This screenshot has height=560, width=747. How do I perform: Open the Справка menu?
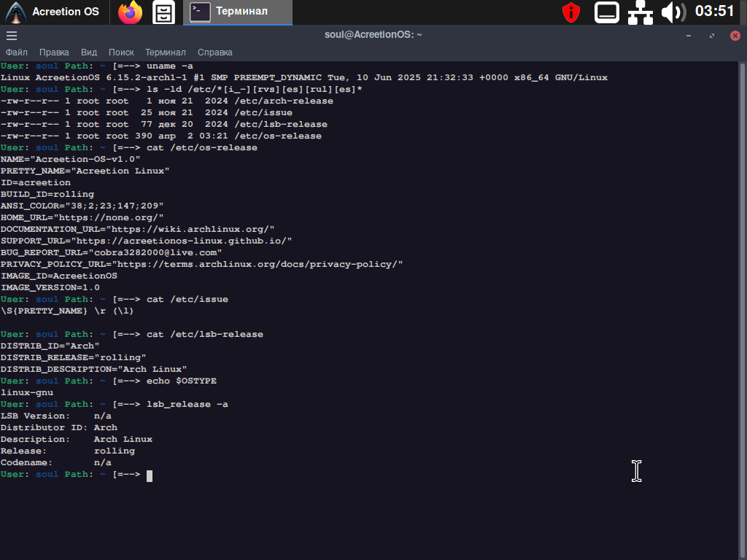click(x=215, y=52)
